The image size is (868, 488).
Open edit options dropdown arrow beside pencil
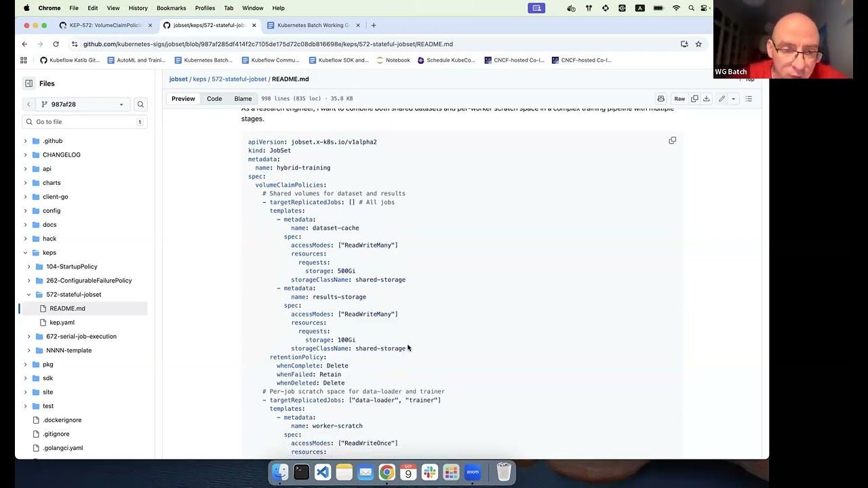(733, 99)
